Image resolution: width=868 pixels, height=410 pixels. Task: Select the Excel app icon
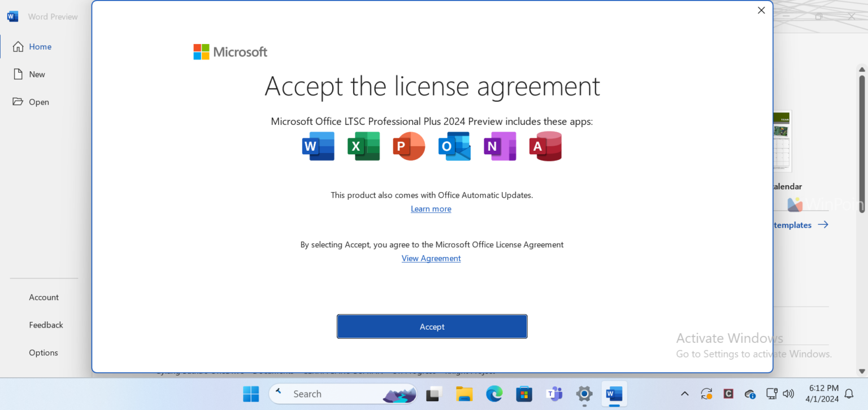[x=363, y=146]
